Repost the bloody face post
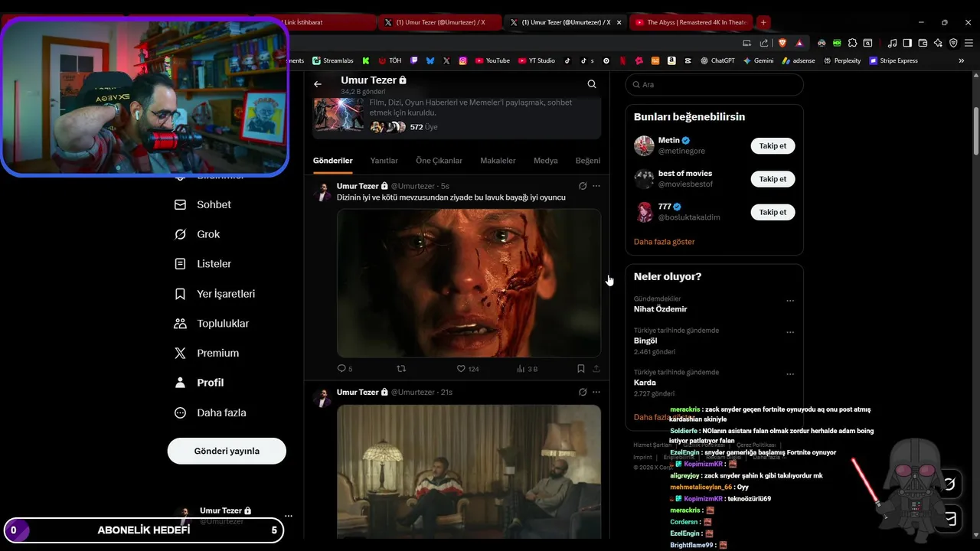Image resolution: width=980 pixels, height=551 pixels. point(401,369)
